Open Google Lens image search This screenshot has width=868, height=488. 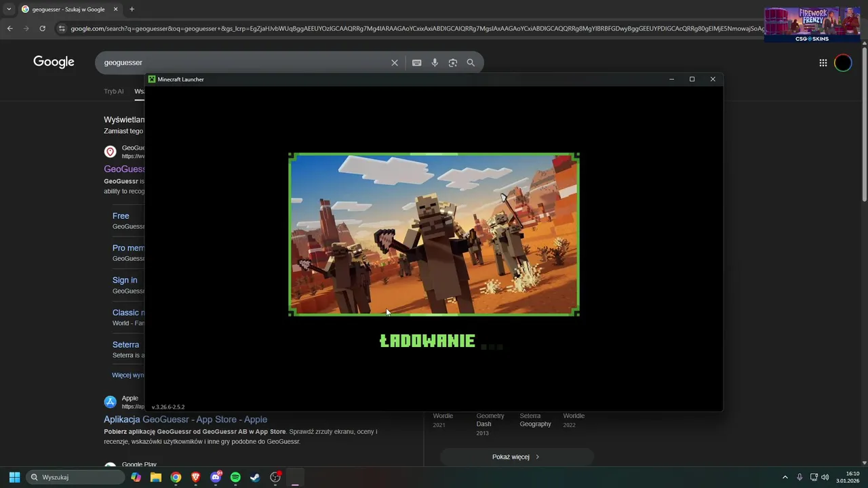pos(452,62)
